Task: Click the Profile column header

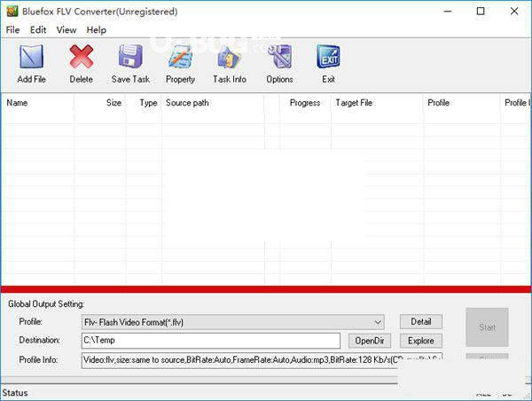Action: pyautogui.click(x=462, y=103)
